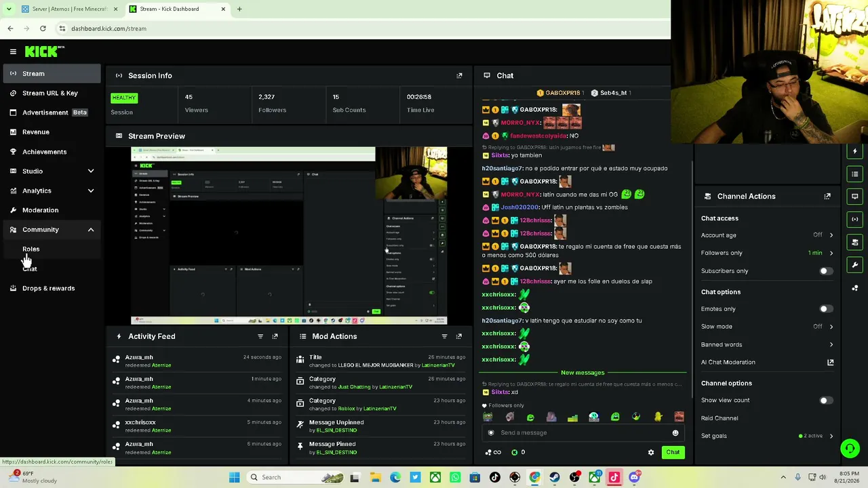This screenshot has height=488, width=868.
Task: Open the Achievements page
Action: click(51, 152)
